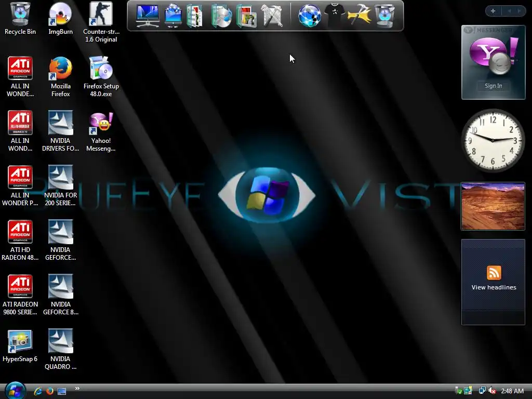Select the Counter-strike 1.6 Original shortcut
The width and height of the screenshot is (532, 399).
pyautogui.click(x=101, y=22)
